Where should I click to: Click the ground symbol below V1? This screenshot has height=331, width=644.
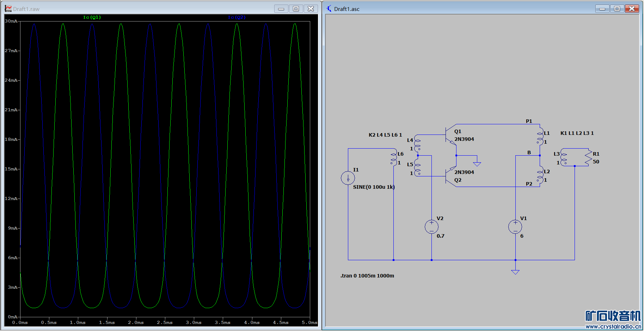tap(515, 272)
